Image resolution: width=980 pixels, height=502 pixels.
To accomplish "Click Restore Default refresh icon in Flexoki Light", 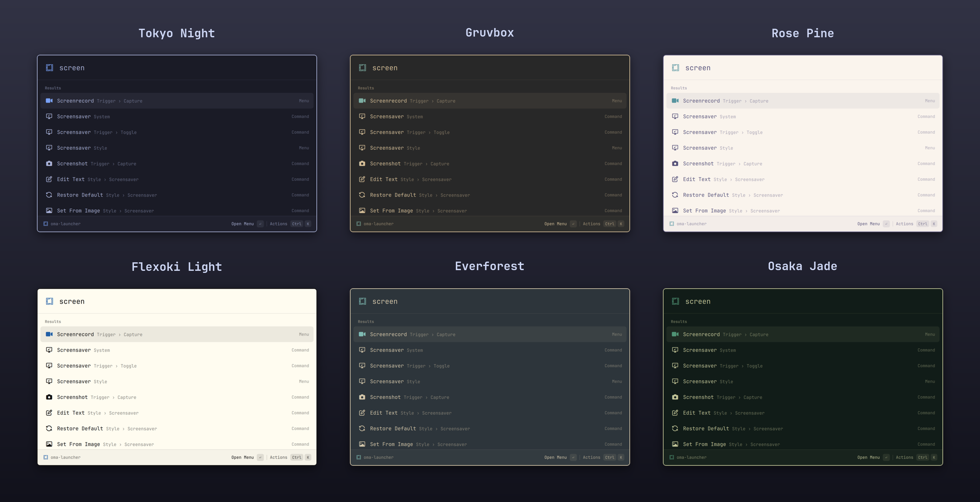I will (49, 428).
